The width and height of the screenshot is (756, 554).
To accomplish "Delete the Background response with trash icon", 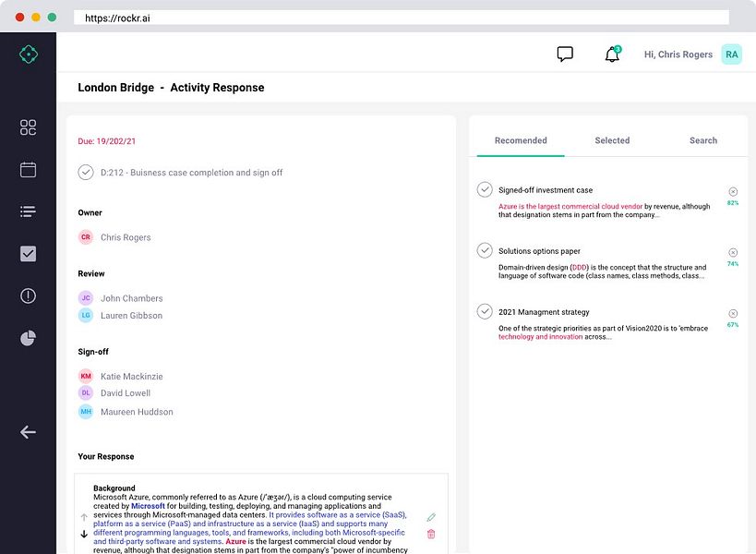I will tap(431, 534).
